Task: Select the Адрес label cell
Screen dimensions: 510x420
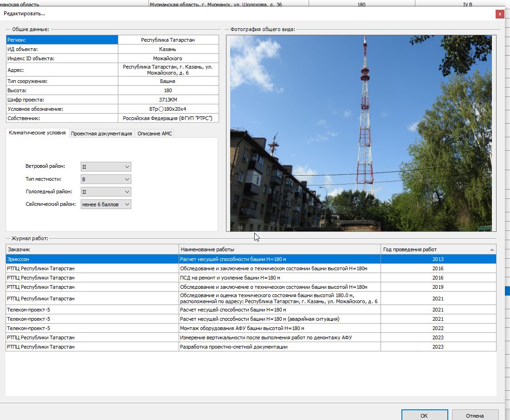Action: (x=62, y=70)
